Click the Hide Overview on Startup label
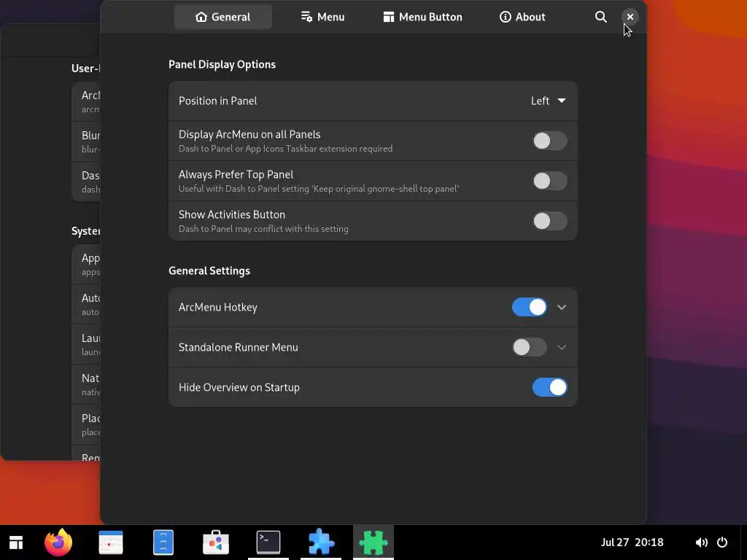 (239, 388)
